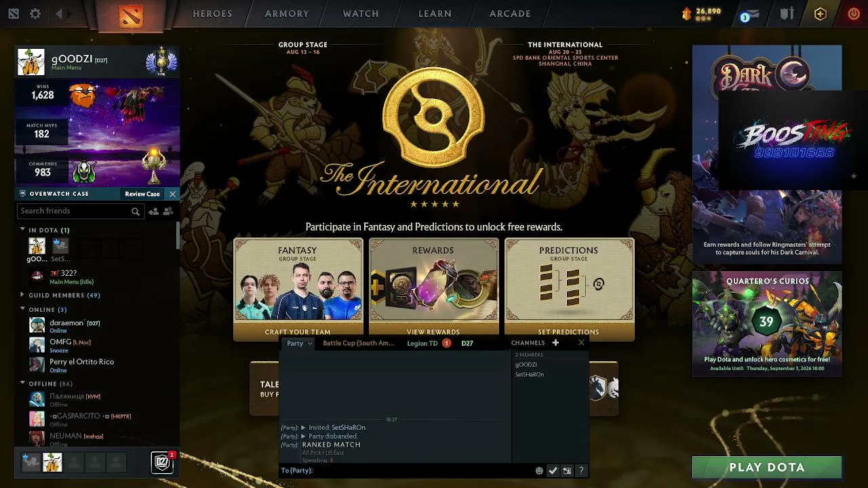
Task: Select offline friend Паляниця
Action: (x=102, y=399)
